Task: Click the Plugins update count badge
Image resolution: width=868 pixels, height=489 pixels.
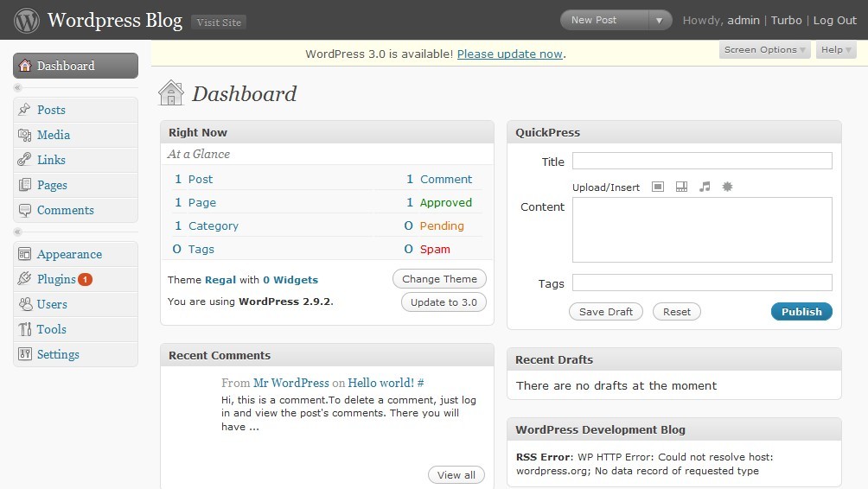Action: [85, 279]
